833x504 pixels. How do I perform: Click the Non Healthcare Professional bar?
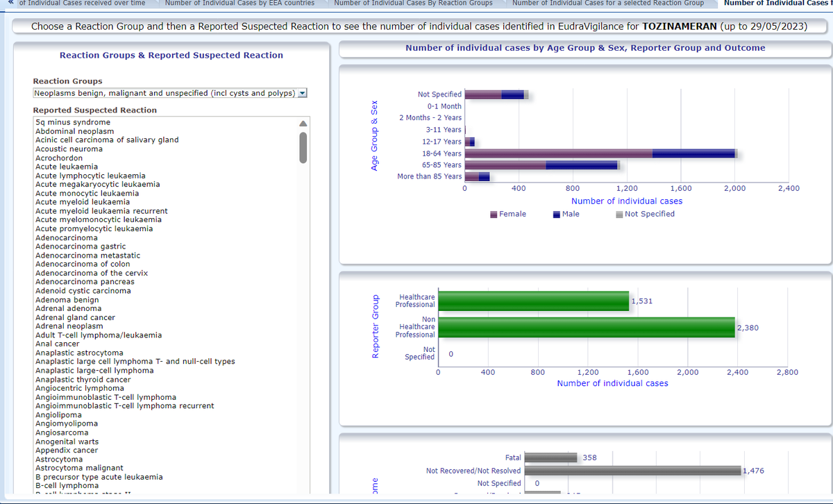pyautogui.click(x=587, y=326)
